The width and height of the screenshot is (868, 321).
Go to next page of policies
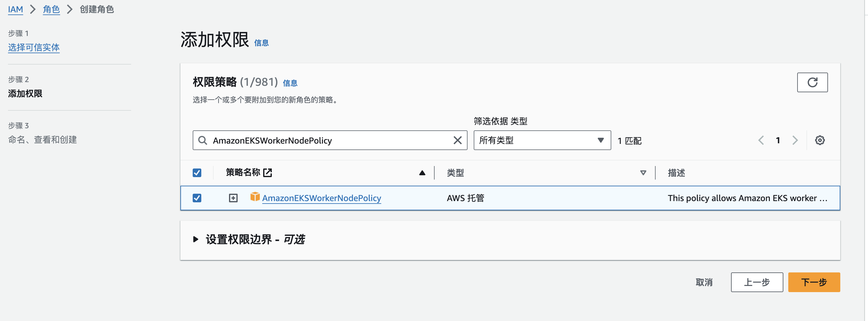coord(795,140)
